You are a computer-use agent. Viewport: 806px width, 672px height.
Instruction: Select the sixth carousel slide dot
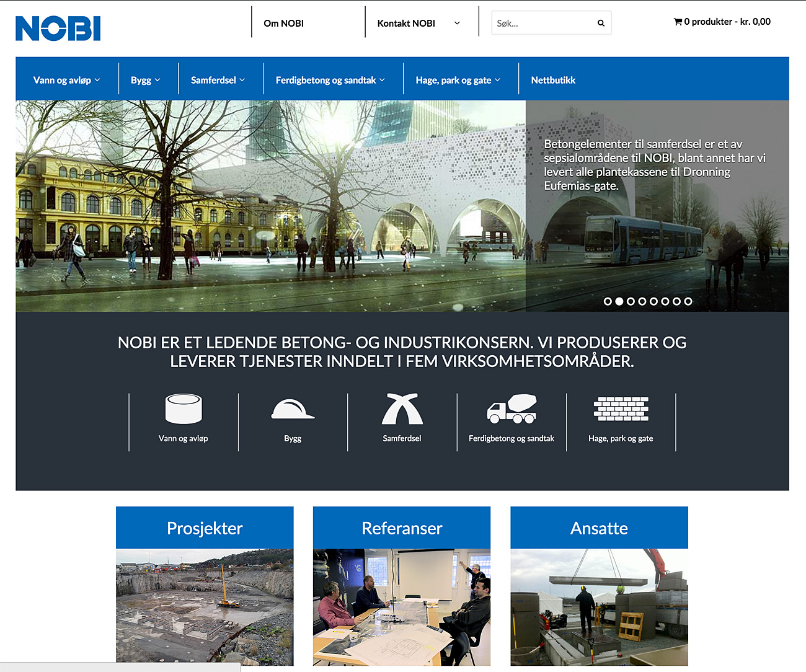tap(665, 301)
